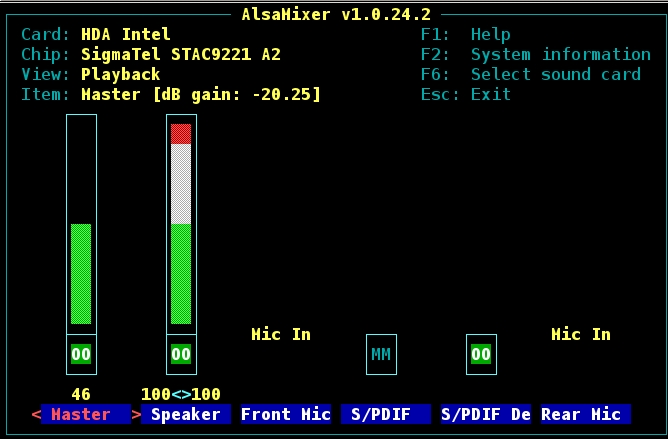Click the Rear Mic In source label
Image resolution: width=668 pixels, height=439 pixels.
point(581,334)
